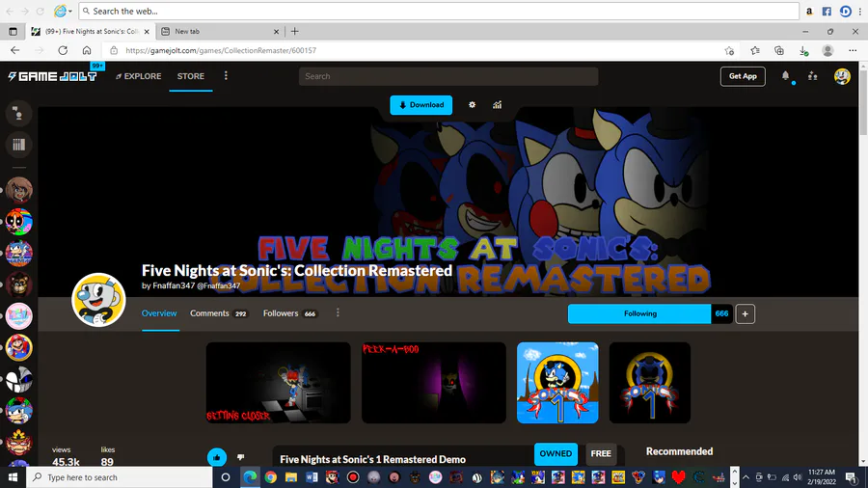868x488 pixels.
Task: Open game settings gear icon
Action: tap(472, 104)
